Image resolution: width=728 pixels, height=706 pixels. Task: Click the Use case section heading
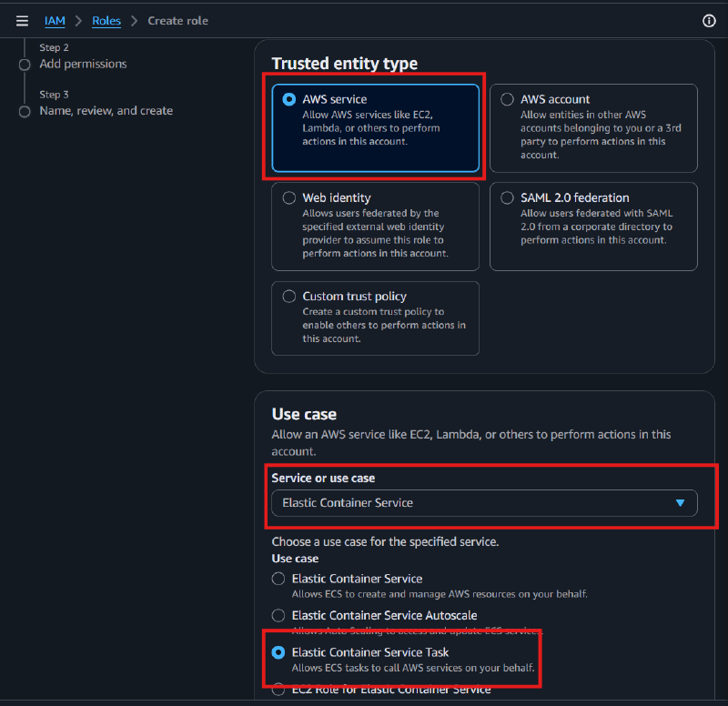pos(304,414)
